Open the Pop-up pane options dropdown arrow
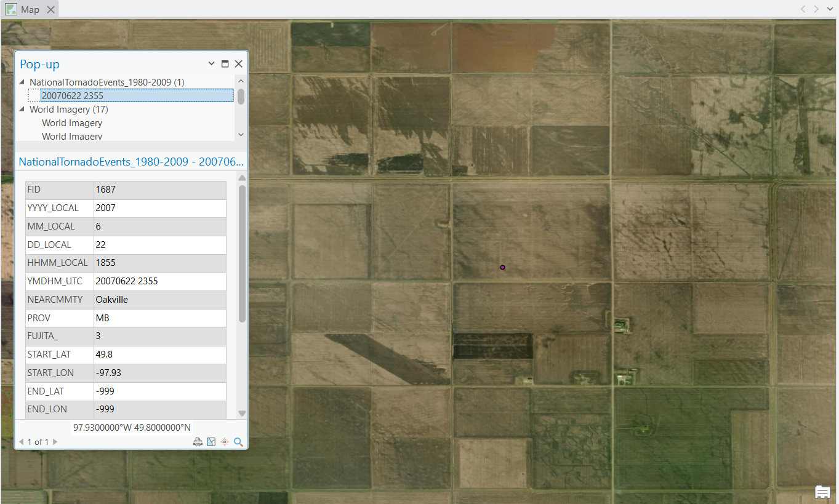This screenshot has width=839, height=504. [x=212, y=63]
